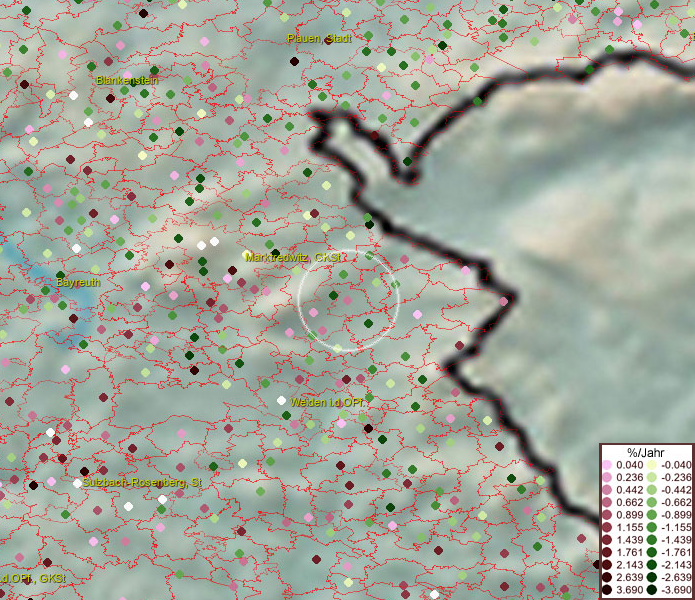Select white dot left of Weiden label
Viewport: 695px width, 600px height.
(x=281, y=401)
